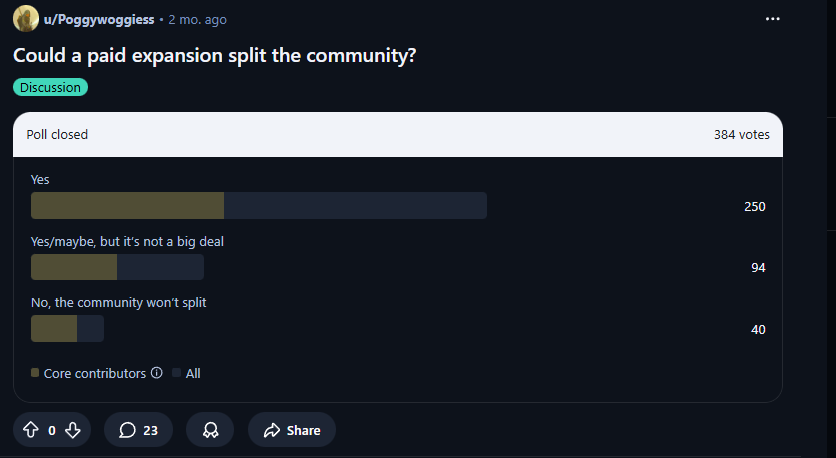The height and width of the screenshot is (458, 836).
Task: Click the '2 mo. ago' timestamp
Action: tap(197, 19)
